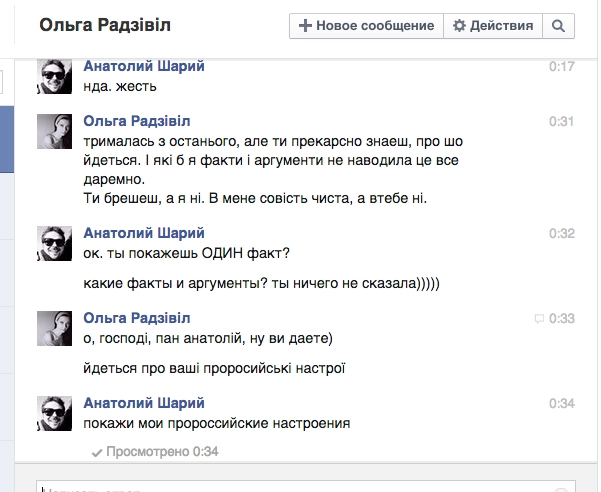Click the Просмотрено 0:34 seen checkmark
Screen dimensions: 601x492
pyautogui.click(x=97, y=452)
